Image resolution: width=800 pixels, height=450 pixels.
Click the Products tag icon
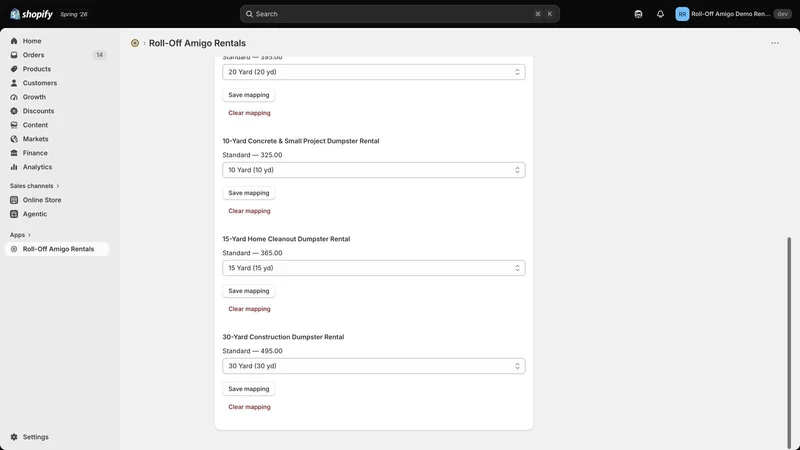(x=14, y=69)
